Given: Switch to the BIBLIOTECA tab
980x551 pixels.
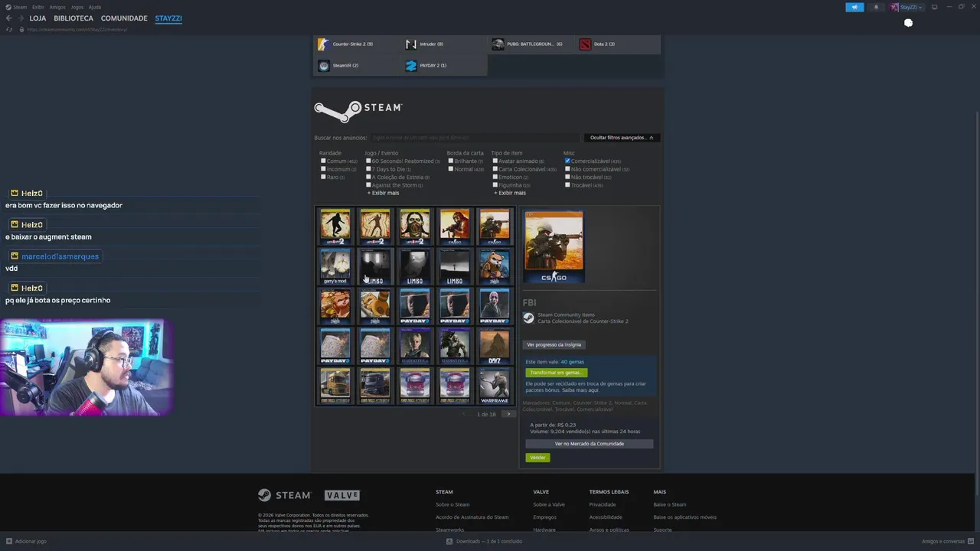Looking at the screenshot, I should pyautogui.click(x=73, y=18).
